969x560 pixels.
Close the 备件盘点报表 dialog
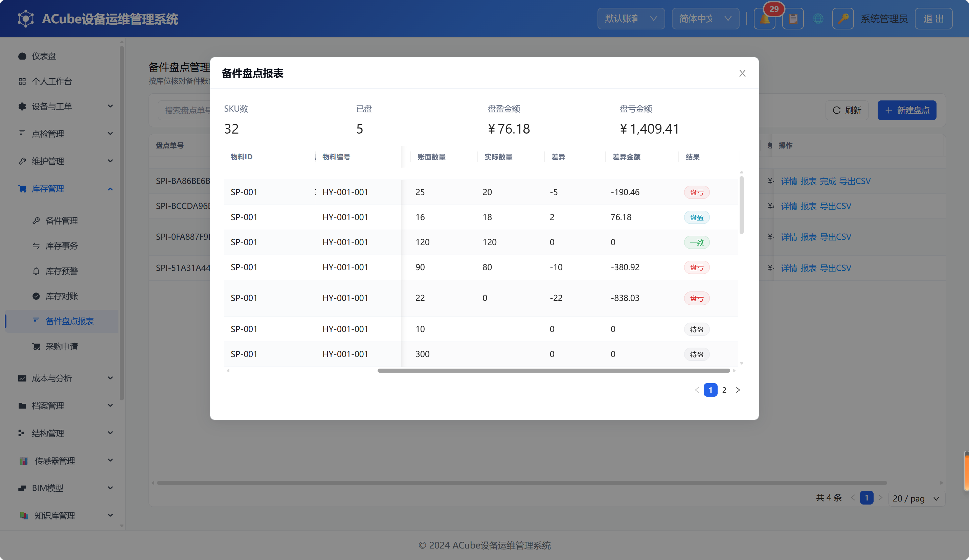coord(742,73)
